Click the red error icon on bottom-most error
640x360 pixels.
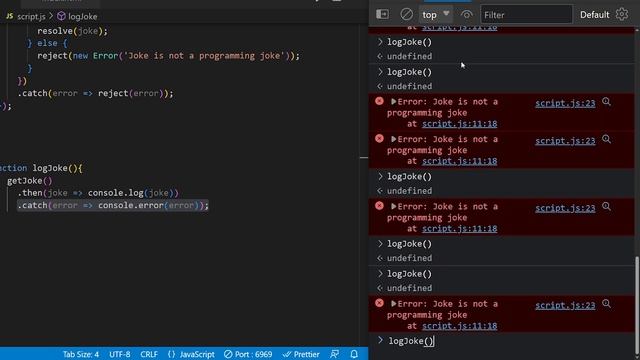(379, 303)
